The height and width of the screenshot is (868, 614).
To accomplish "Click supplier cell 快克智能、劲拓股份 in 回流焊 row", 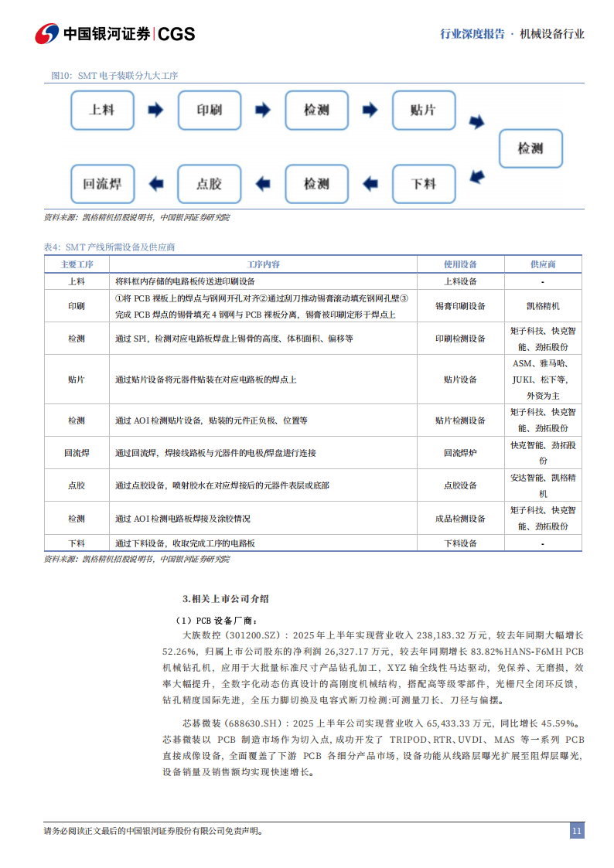I will [x=543, y=453].
